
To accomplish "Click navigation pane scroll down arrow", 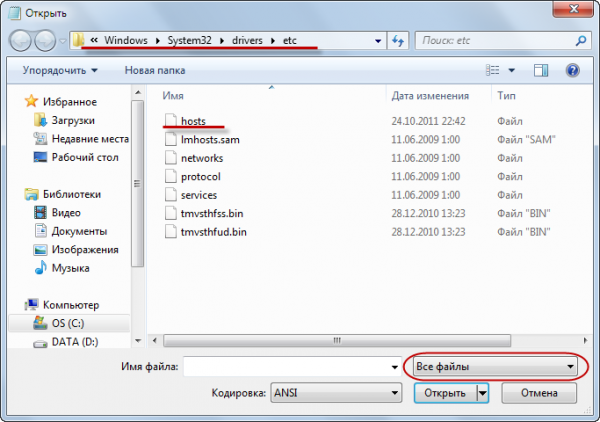I will tap(138, 341).
